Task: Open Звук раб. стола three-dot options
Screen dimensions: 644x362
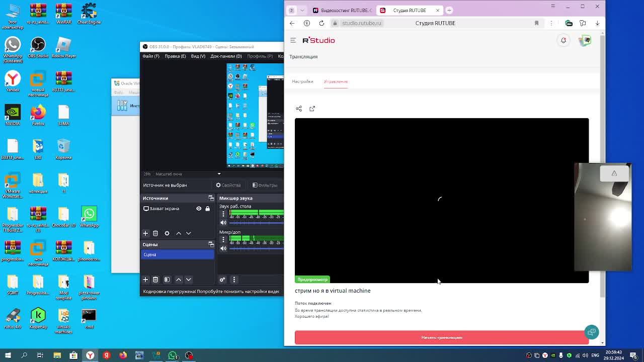Action: click(223, 214)
